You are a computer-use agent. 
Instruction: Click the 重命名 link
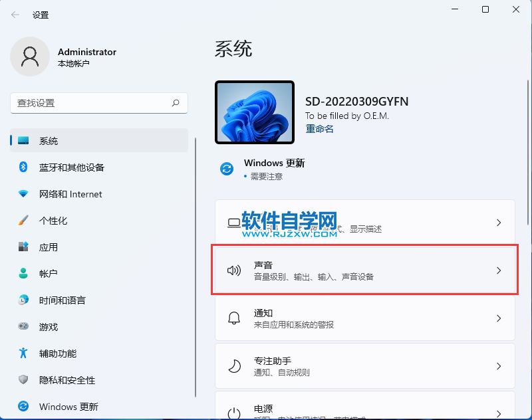319,129
